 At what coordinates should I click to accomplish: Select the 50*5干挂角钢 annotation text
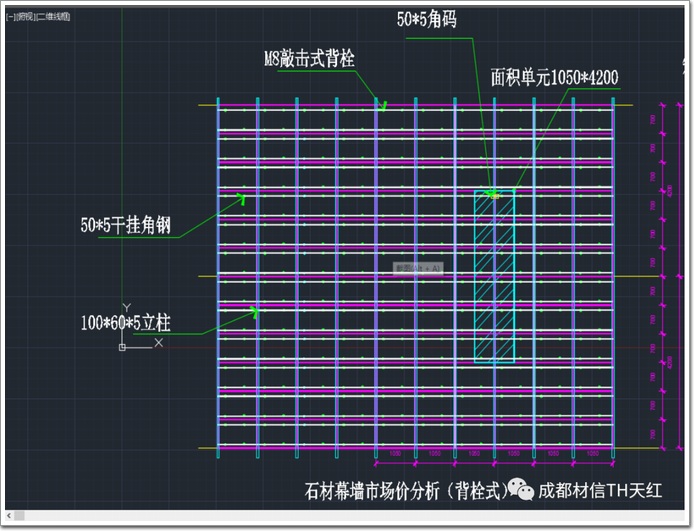pos(126,226)
